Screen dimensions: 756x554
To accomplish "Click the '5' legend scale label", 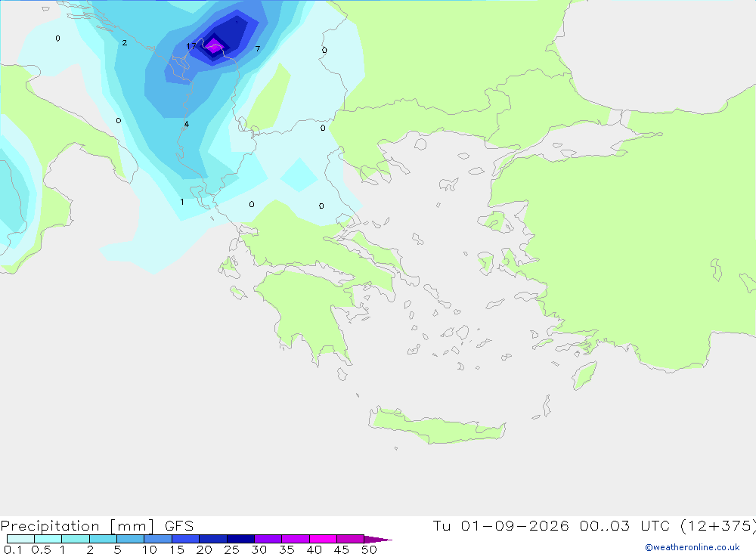I will 117,549.
